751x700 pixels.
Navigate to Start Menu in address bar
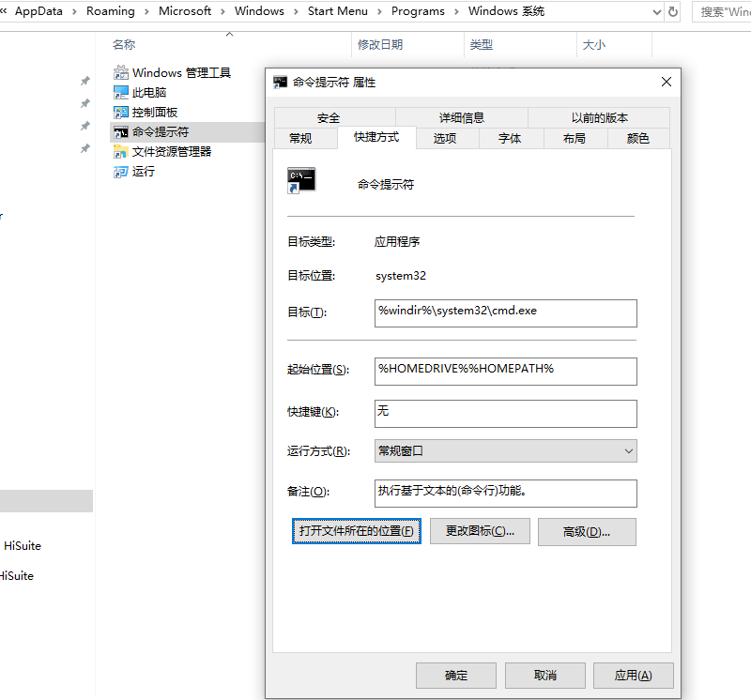coord(338,11)
